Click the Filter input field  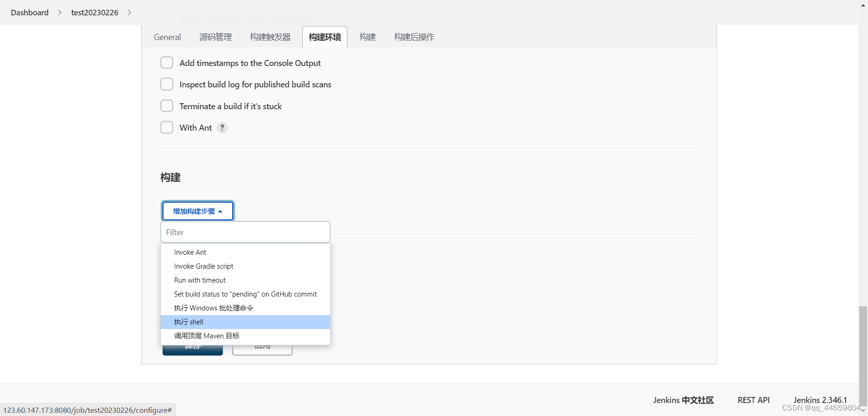click(245, 232)
